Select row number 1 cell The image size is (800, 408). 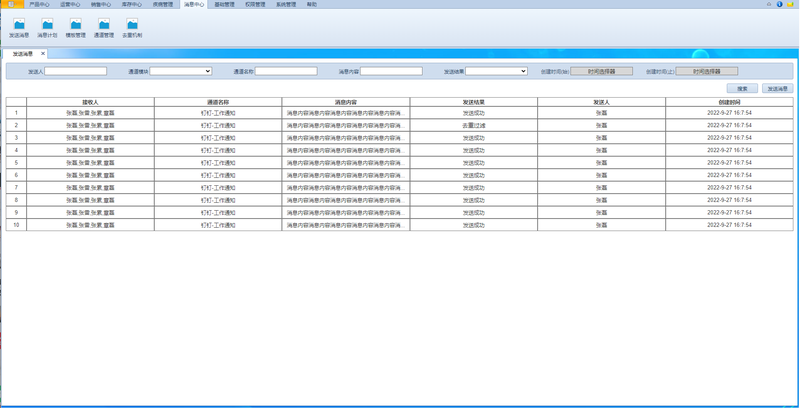coord(16,113)
